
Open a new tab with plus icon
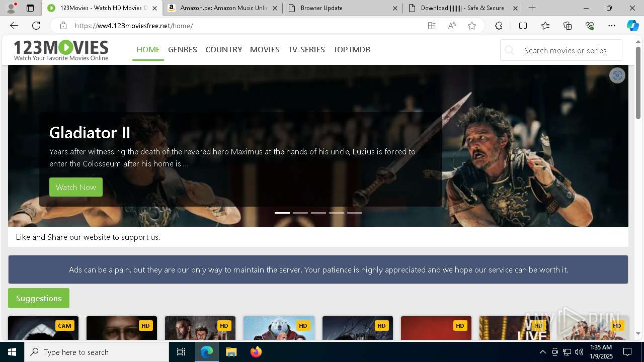pyautogui.click(x=532, y=8)
